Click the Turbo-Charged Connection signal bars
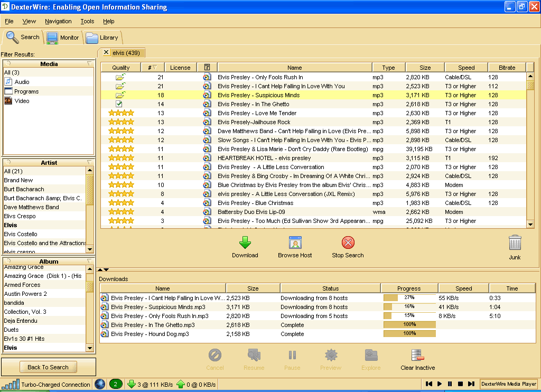This screenshot has width=541, height=392. (x=11, y=385)
